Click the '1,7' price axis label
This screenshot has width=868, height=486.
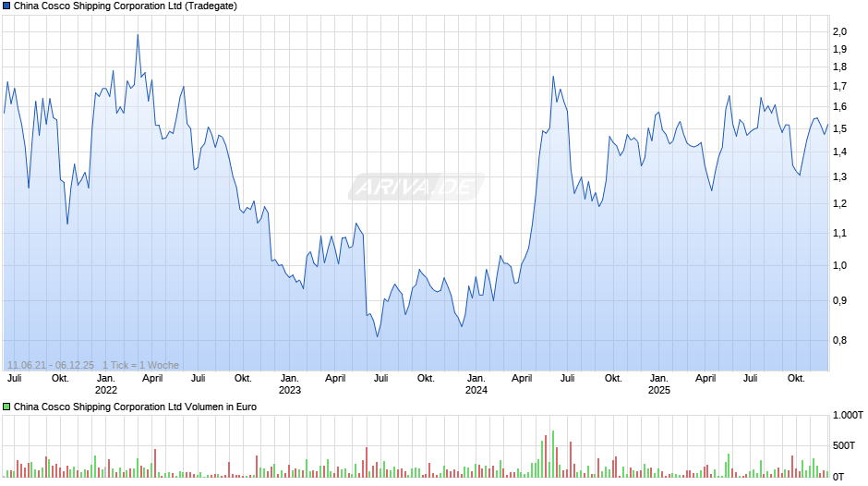[839, 87]
